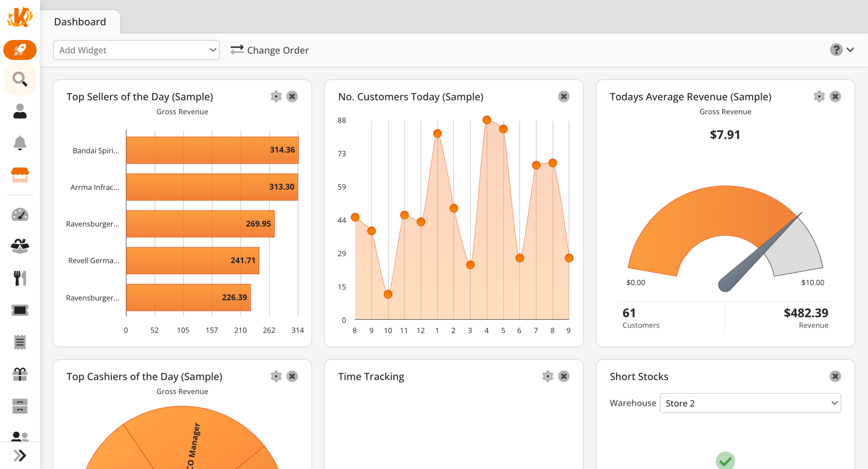Click the rocket launch icon in sidebar
The height and width of the screenshot is (469, 868).
pyautogui.click(x=20, y=50)
